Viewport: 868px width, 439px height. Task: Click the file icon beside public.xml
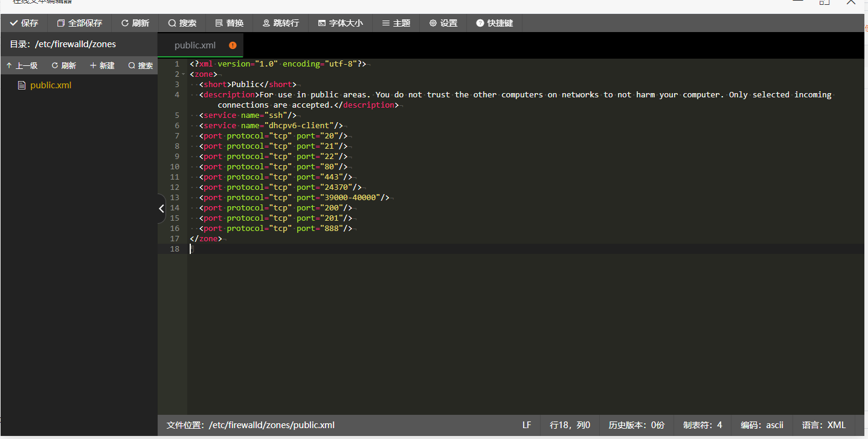[x=22, y=85]
